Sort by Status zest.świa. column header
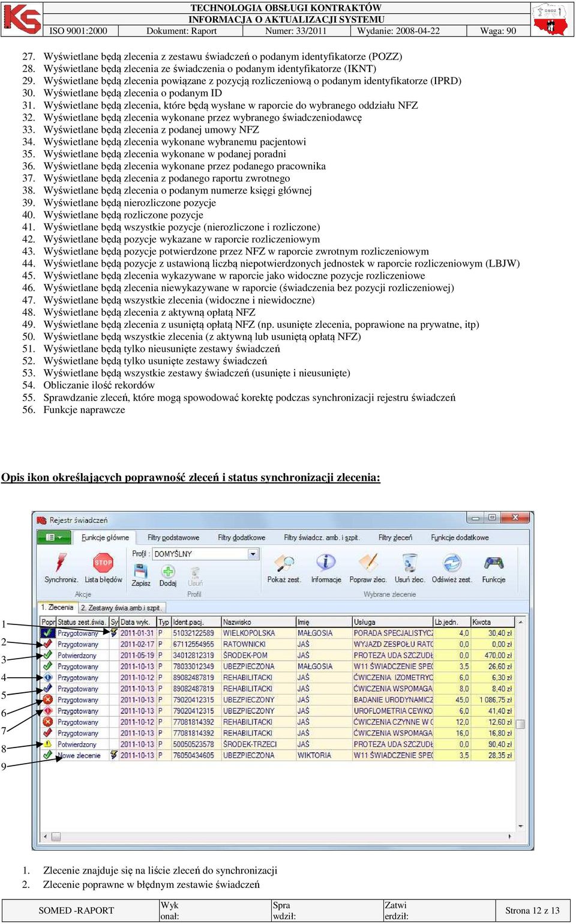 (x=82, y=622)
